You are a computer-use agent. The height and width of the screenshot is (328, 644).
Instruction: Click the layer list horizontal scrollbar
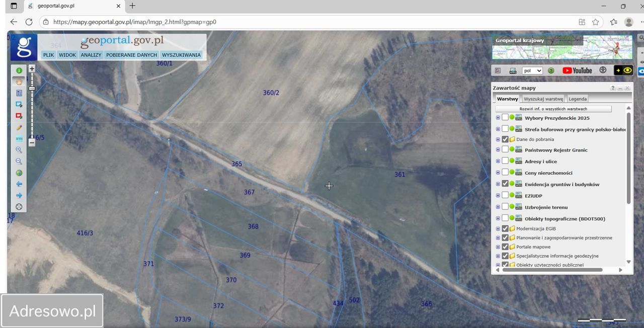coord(552,270)
